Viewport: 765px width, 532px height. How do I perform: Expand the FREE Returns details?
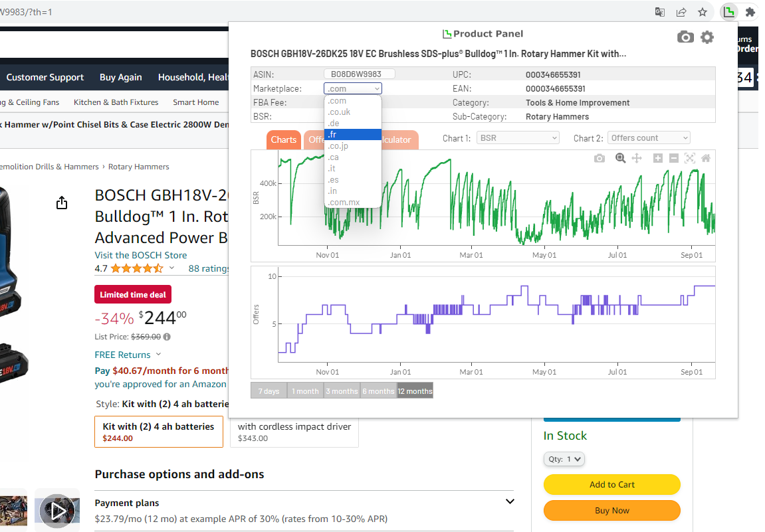[158, 355]
